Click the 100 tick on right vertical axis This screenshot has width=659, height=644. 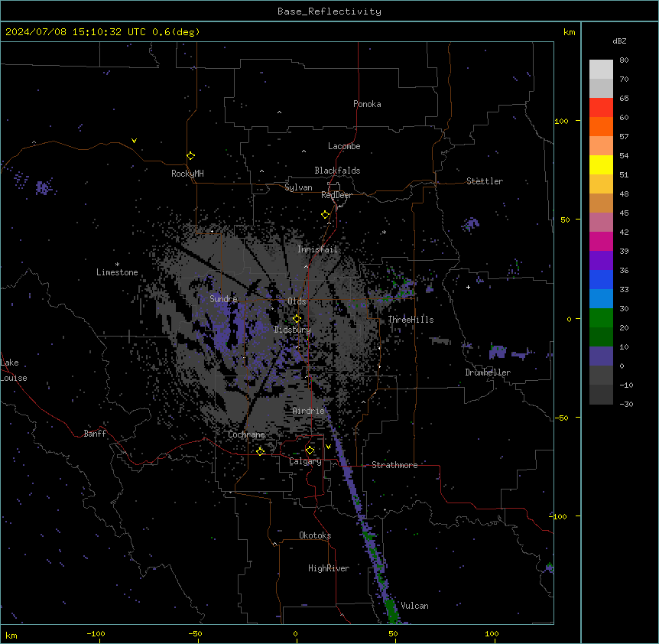561,121
